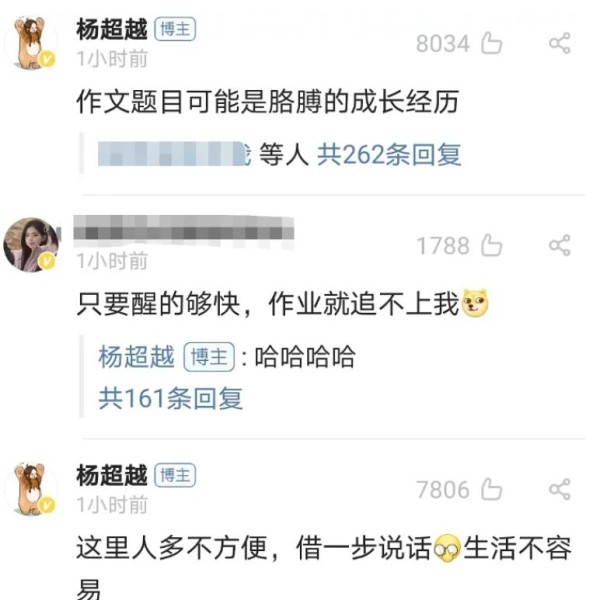
Task: Tap the 博主 badge on first comment
Action: [175, 29]
